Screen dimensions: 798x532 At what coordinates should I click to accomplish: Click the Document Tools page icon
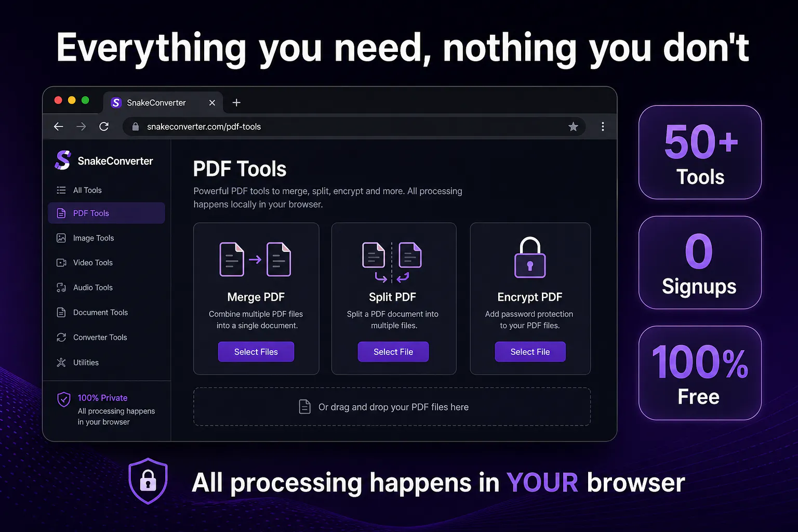tap(61, 312)
